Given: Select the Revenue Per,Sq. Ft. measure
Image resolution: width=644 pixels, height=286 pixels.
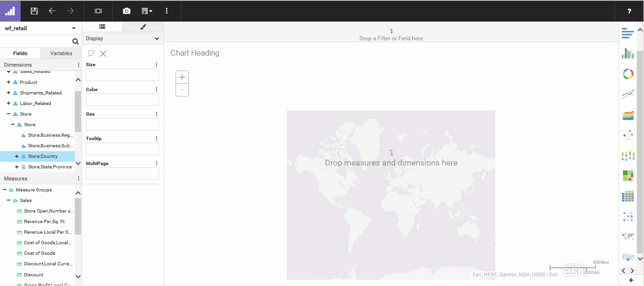Looking at the screenshot, I should click(x=45, y=222).
